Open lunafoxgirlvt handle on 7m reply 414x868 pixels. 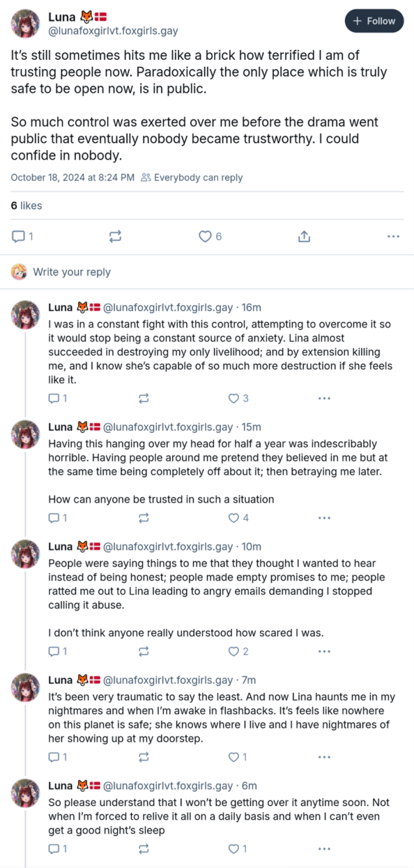click(168, 680)
